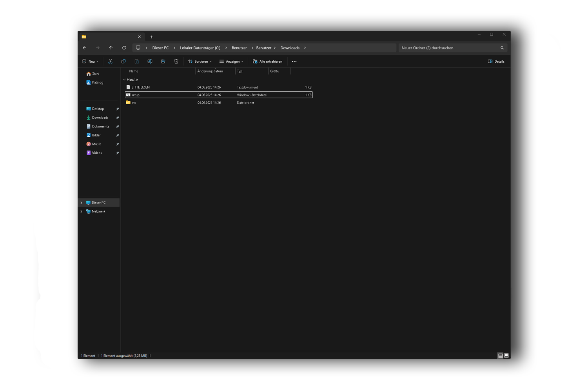Navigate to Downloads breadcrumb
This screenshot has height=392, width=588.
tap(290, 48)
